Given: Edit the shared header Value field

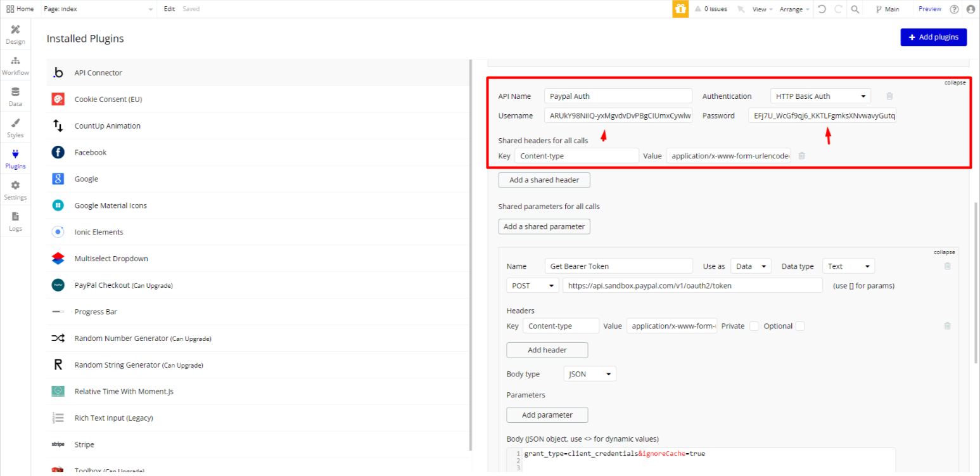Looking at the screenshot, I should coord(729,156).
